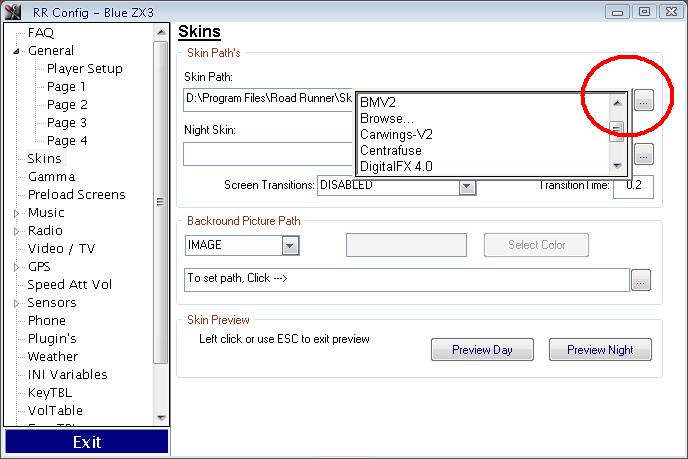Click the Skin Path browse button
Image resolution: width=688 pixels, height=459 pixels.
coord(644,100)
